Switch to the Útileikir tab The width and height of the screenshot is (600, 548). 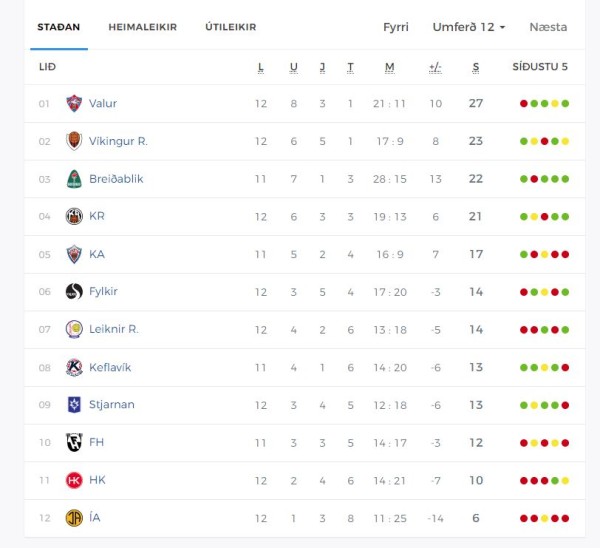[x=231, y=27]
